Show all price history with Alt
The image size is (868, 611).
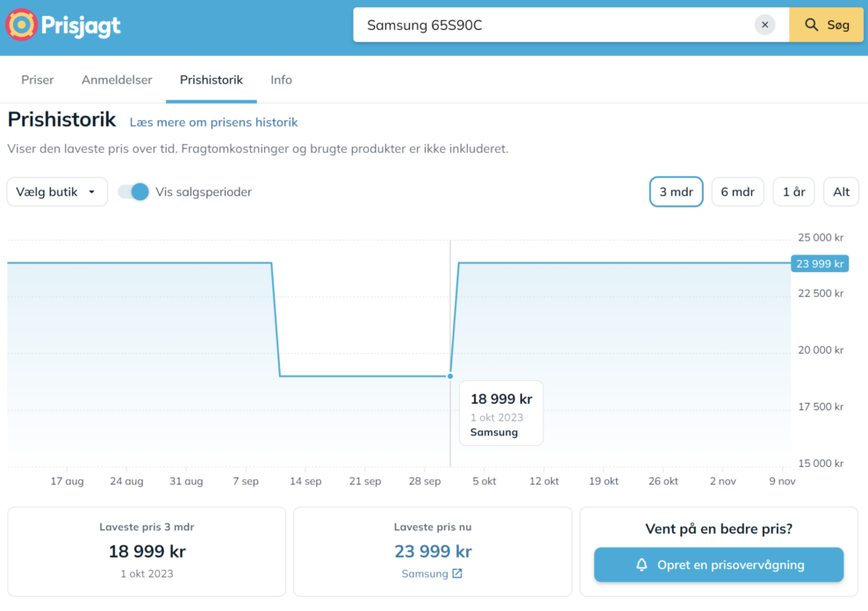tap(841, 192)
